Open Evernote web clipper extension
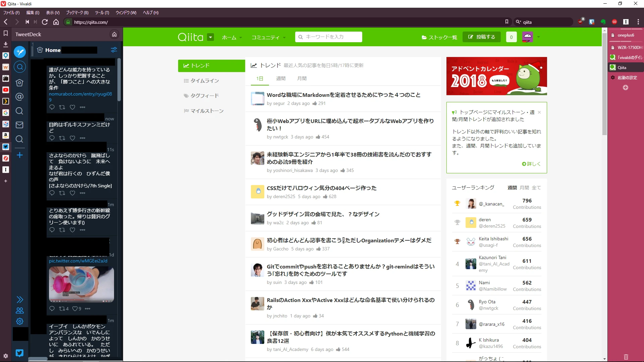 coord(603,22)
